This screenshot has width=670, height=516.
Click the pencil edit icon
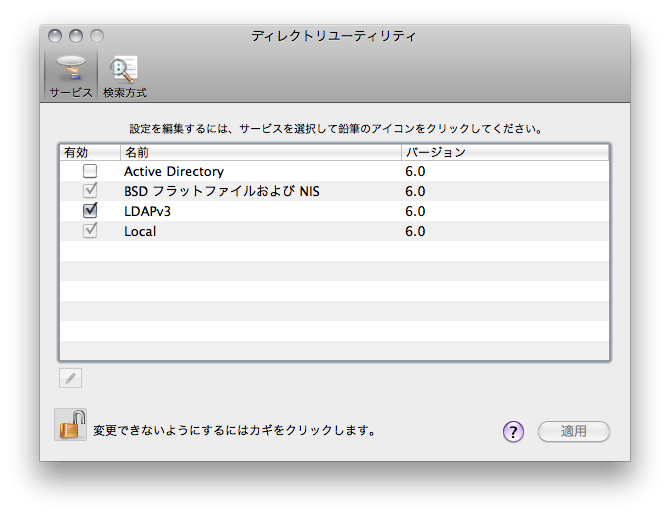point(70,378)
